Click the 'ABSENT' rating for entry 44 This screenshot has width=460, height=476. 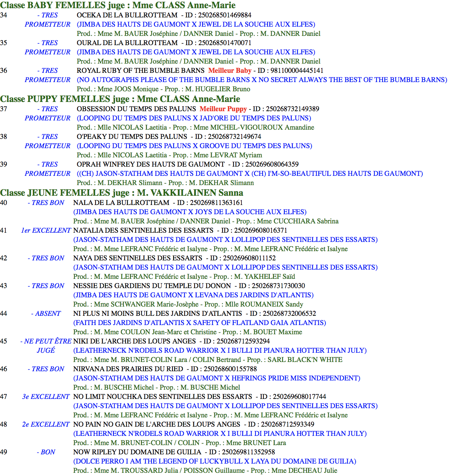click(x=46, y=313)
